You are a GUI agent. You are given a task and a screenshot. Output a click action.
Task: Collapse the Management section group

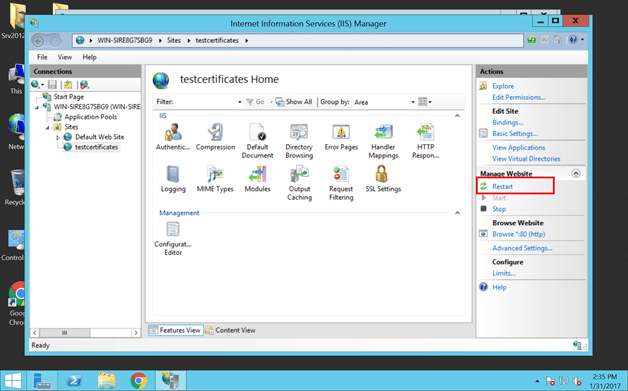click(x=457, y=213)
